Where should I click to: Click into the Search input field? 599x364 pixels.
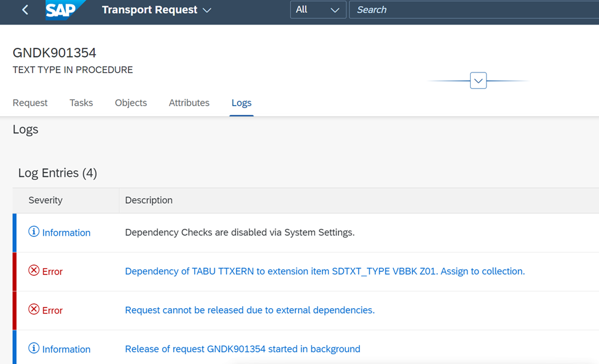[474, 10]
